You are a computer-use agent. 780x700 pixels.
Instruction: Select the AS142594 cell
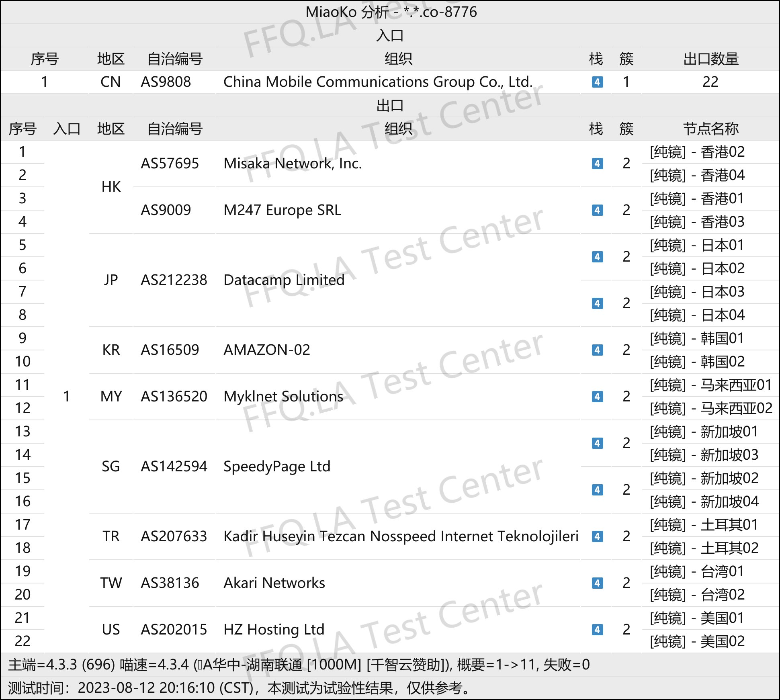(174, 467)
